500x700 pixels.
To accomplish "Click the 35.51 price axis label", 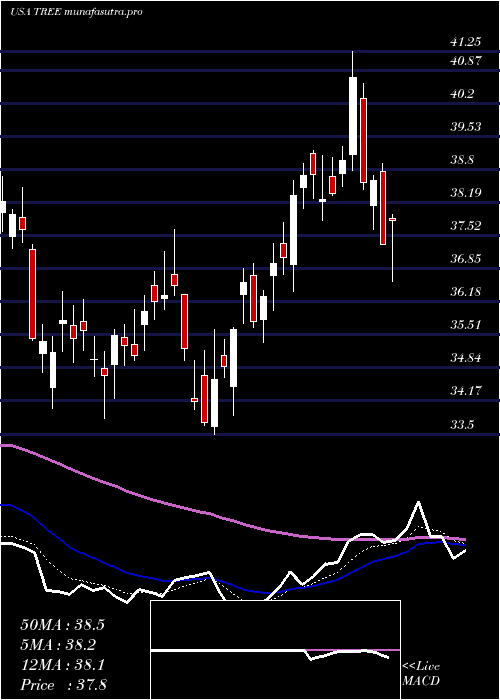I will tap(466, 325).
